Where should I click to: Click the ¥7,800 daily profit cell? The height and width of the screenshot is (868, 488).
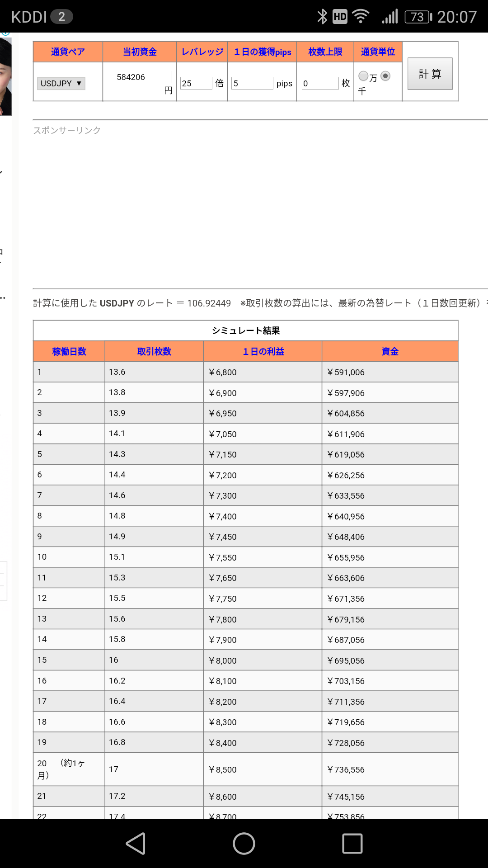pyautogui.click(x=263, y=619)
